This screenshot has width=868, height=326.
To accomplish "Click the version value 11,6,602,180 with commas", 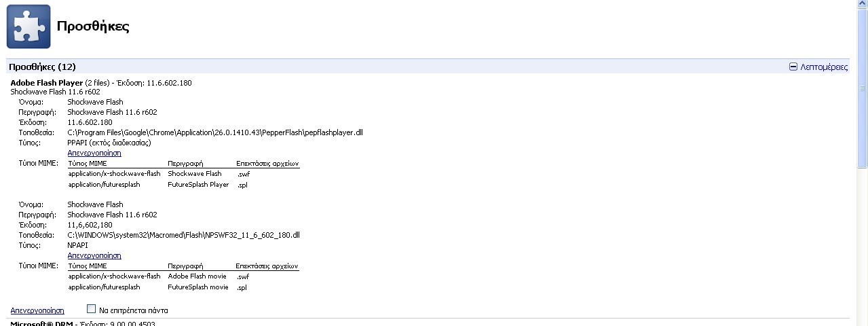I will tap(90, 225).
